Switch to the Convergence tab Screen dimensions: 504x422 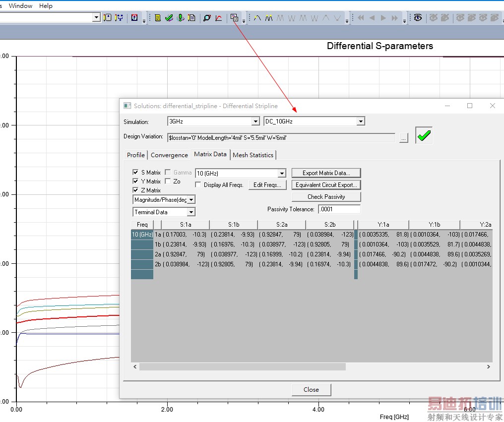coord(169,155)
